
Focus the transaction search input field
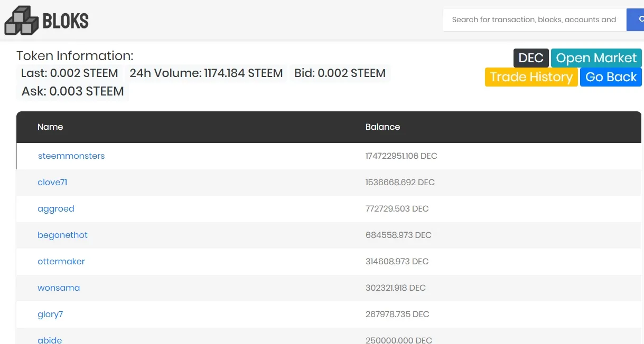click(x=534, y=20)
